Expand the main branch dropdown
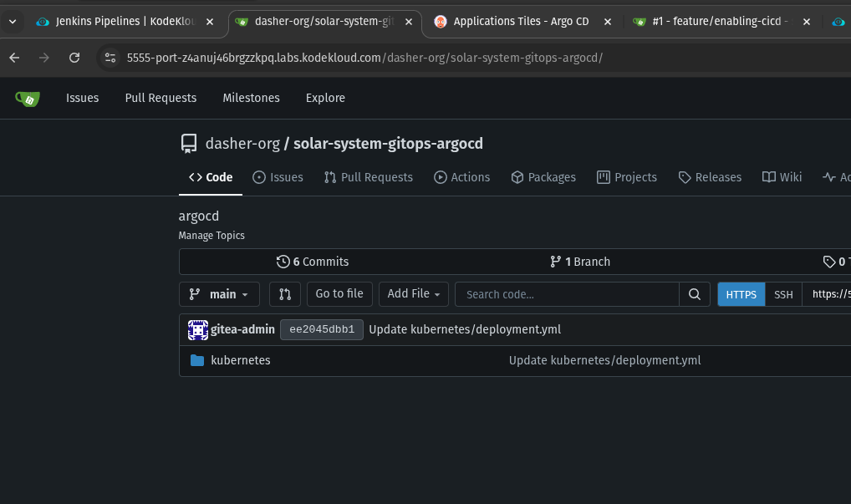 219,294
